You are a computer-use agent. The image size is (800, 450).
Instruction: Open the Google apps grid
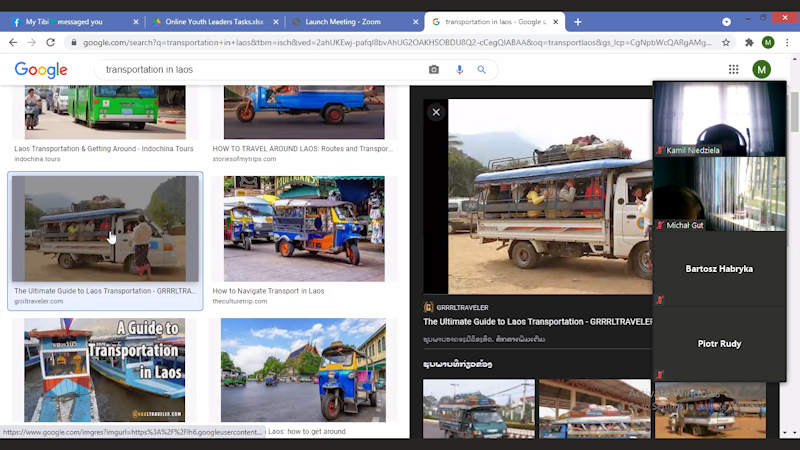click(x=733, y=69)
